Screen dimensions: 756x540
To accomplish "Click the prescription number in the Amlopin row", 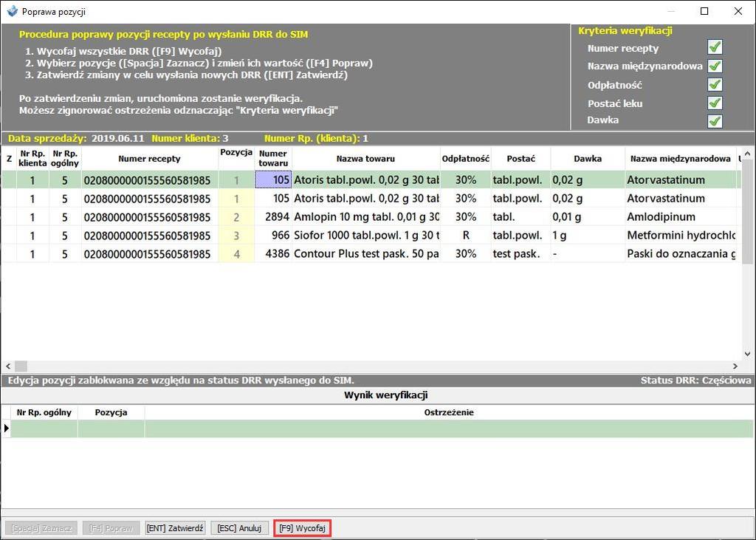I will tap(149, 217).
